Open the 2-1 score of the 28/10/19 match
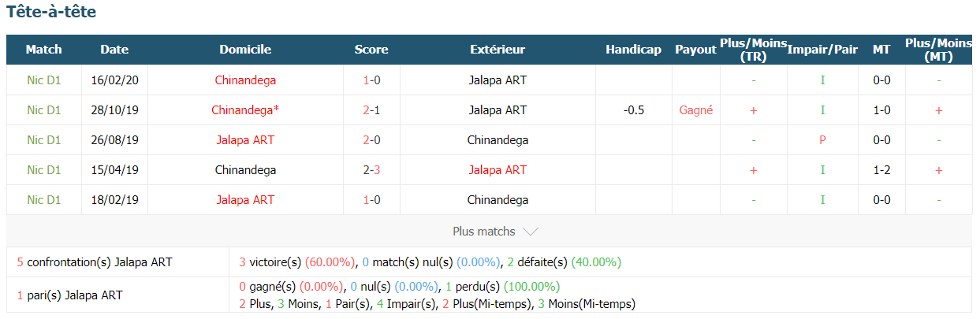The image size is (980, 319). pos(371,110)
